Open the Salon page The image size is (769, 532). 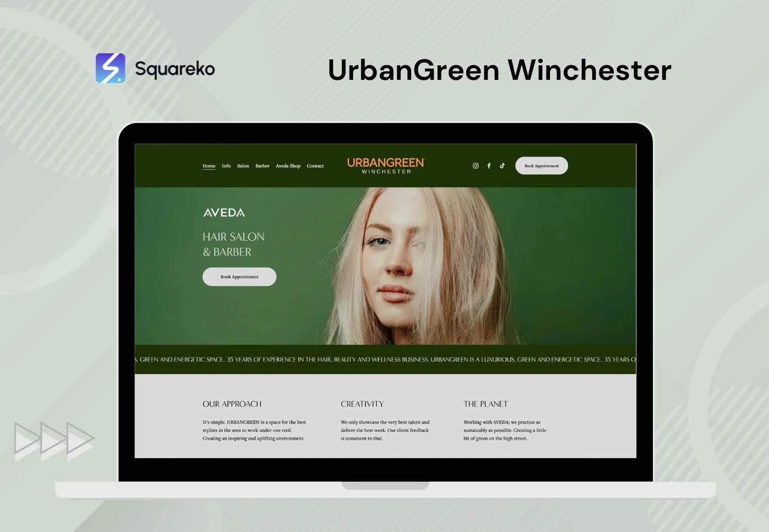coord(243,166)
